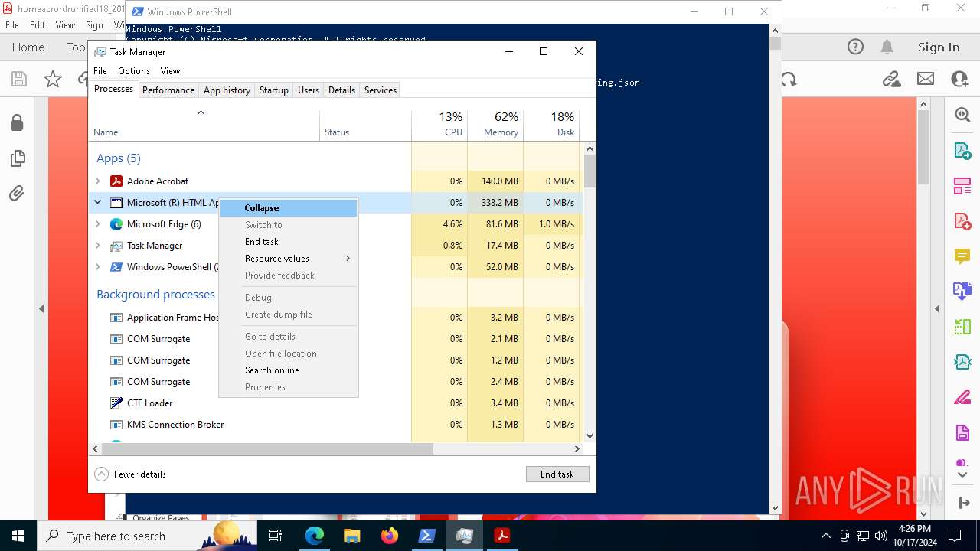Click the Acrobat Export PDF tool icon
The image size is (980, 551).
[962, 150]
